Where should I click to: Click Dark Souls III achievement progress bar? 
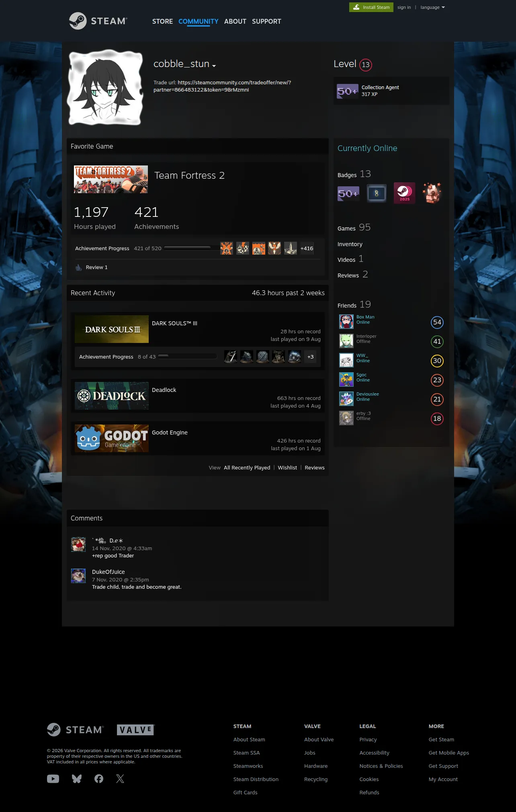coord(188,357)
